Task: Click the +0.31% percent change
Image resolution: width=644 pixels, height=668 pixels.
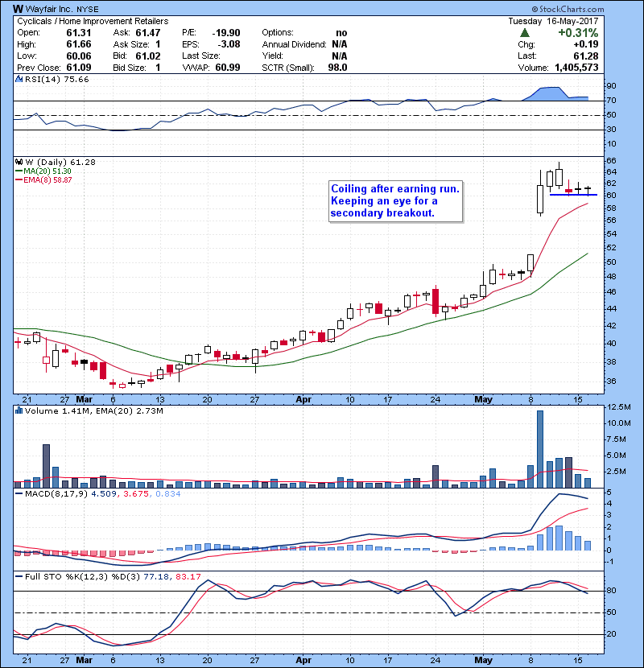Action: pyautogui.click(x=578, y=33)
